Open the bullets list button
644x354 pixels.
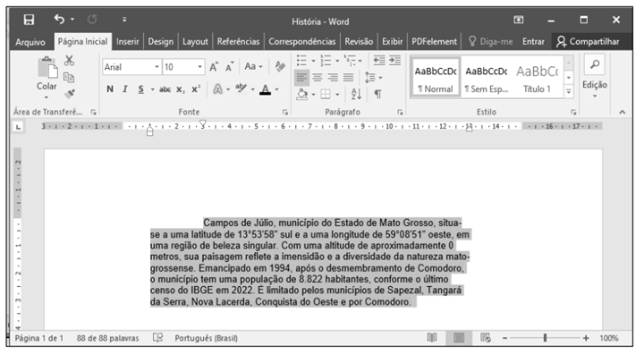pos(301,61)
